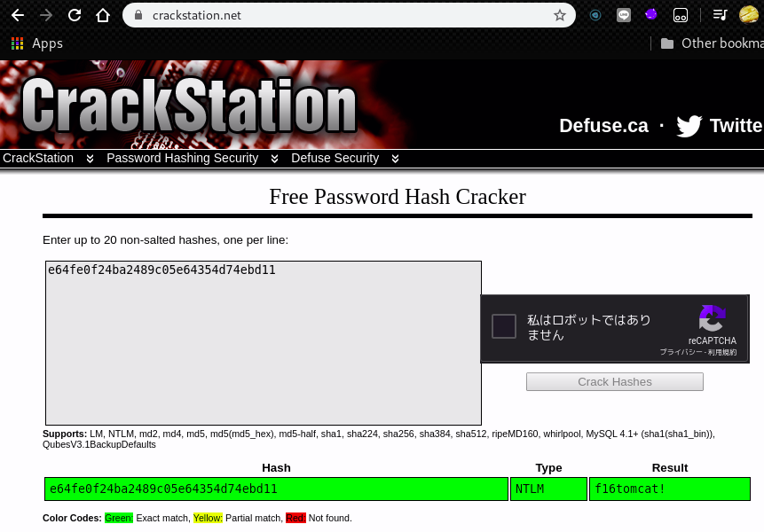This screenshot has width=764, height=532.
Task: Open the purple round extension icon
Action: (651, 14)
